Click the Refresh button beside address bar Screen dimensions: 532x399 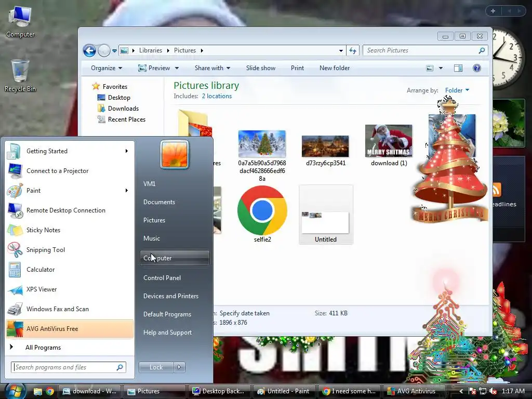(353, 50)
